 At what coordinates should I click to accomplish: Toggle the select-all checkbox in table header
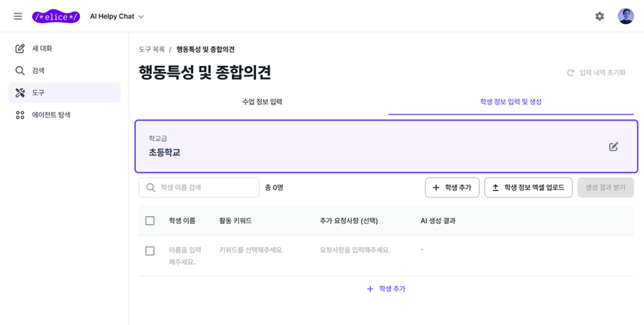coord(149,220)
